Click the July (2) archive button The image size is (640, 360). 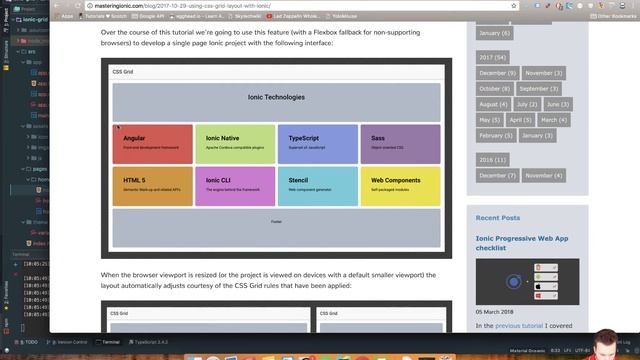527,104
